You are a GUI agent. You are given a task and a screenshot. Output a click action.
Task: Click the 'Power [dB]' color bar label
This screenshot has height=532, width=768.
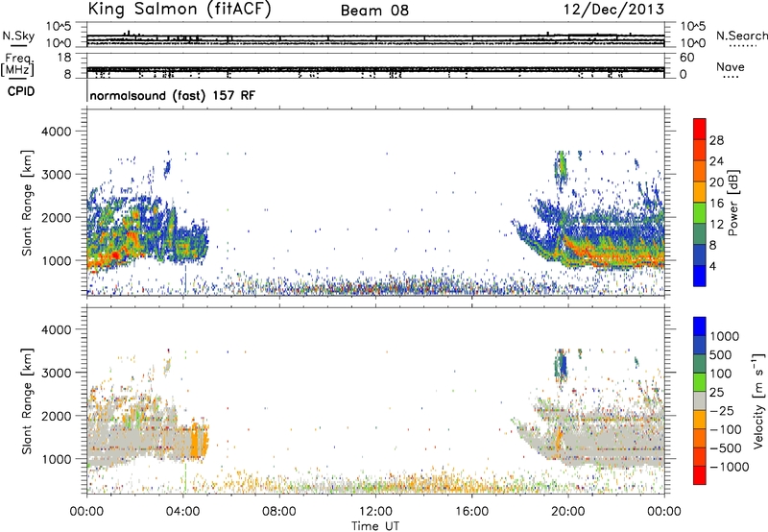(732, 203)
